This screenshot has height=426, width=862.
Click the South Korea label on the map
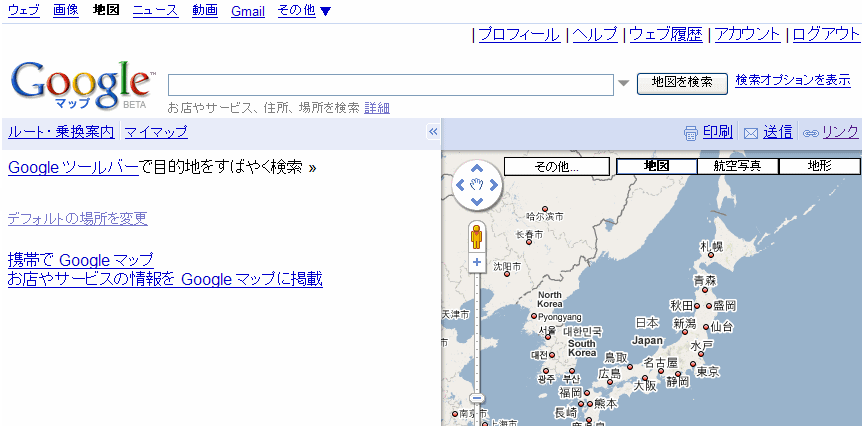582,348
